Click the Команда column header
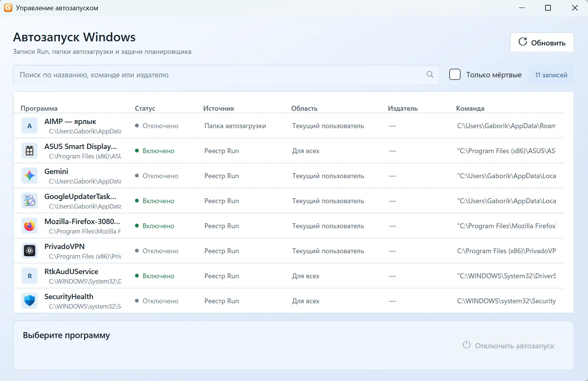This screenshot has height=381, width=588. (x=470, y=108)
